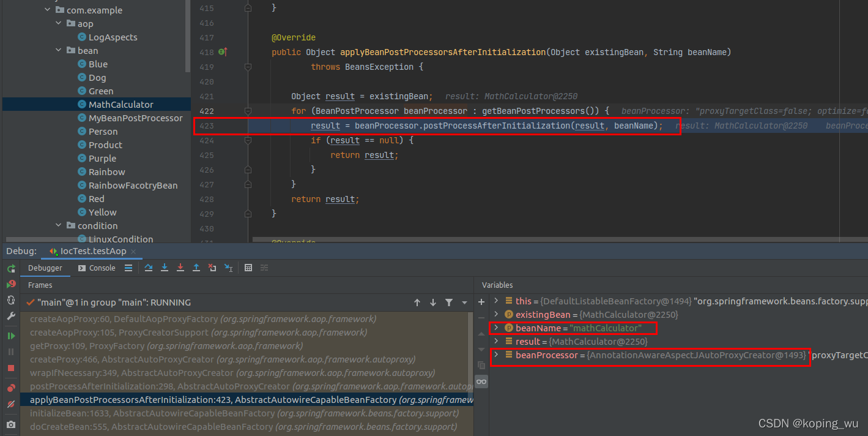Stop debugging with the red square icon

tap(11, 368)
